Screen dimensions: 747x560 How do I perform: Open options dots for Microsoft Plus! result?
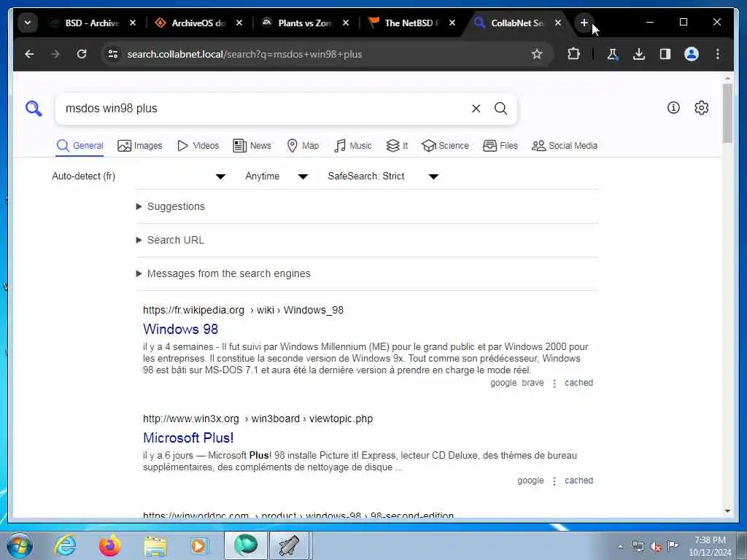click(554, 481)
